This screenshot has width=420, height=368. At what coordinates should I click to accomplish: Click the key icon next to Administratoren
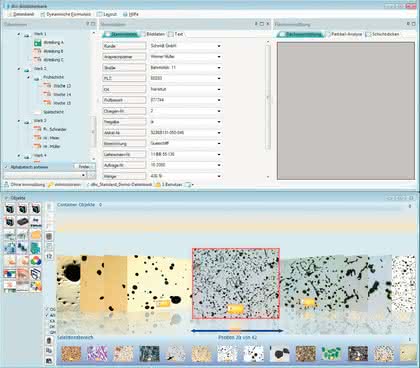tap(51, 184)
